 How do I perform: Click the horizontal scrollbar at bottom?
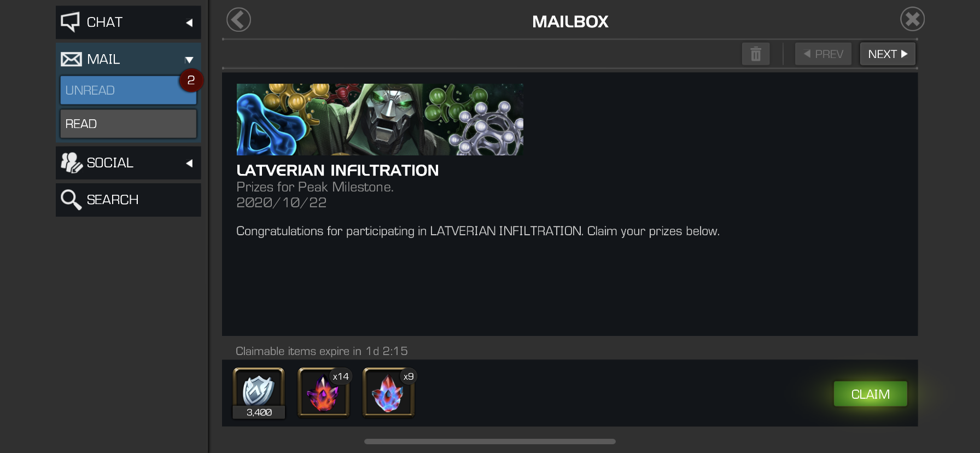tap(490, 442)
